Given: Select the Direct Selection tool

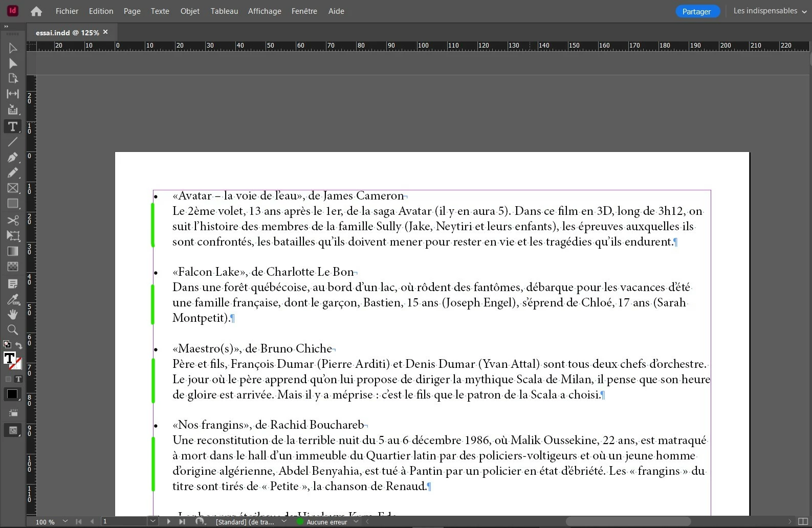Looking at the screenshot, I should [13, 63].
